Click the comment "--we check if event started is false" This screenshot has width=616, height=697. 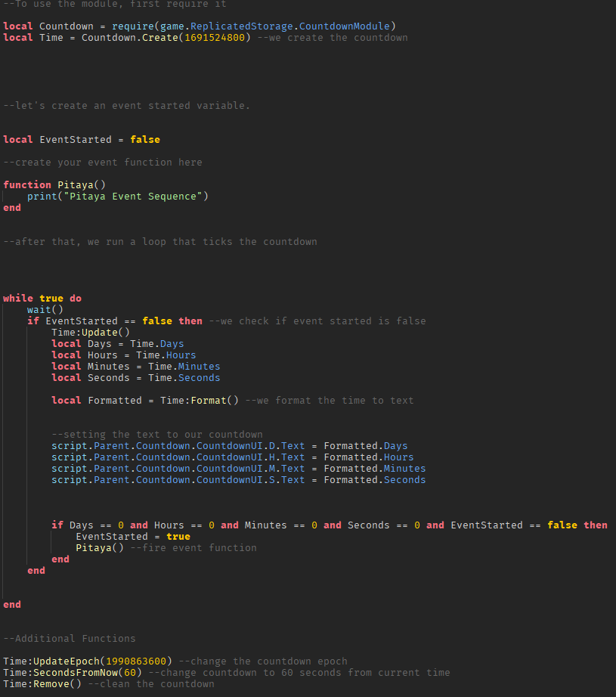(x=317, y=321)
